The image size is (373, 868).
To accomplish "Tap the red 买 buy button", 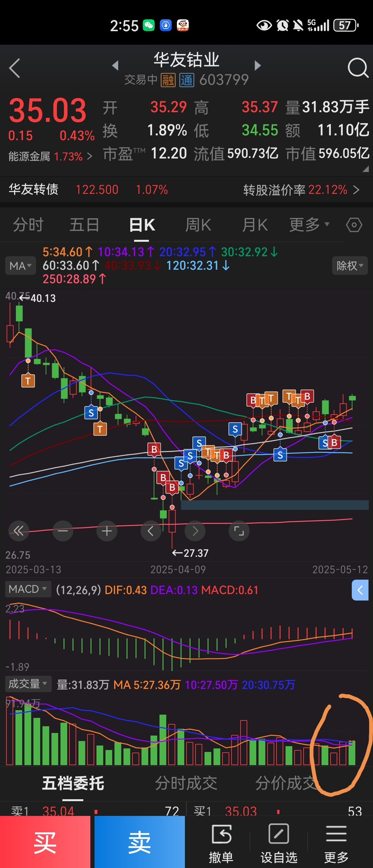I will 45,842.
